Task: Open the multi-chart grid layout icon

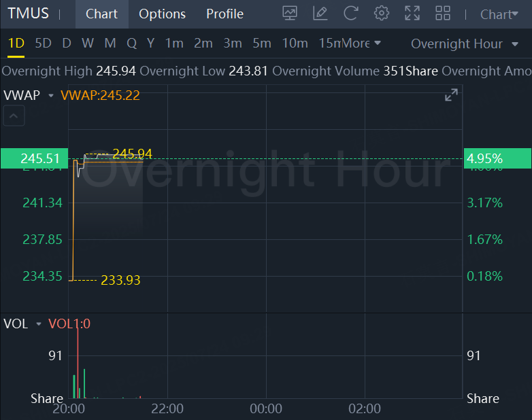Action: (x=443, y=14)
